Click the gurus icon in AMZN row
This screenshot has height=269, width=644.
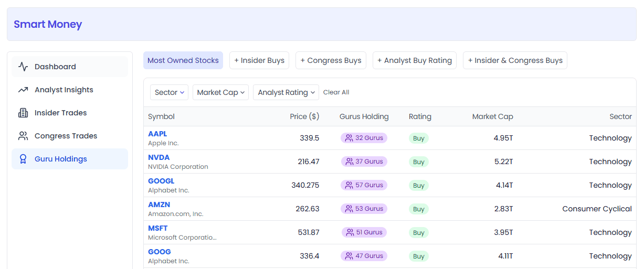(349, 209)
